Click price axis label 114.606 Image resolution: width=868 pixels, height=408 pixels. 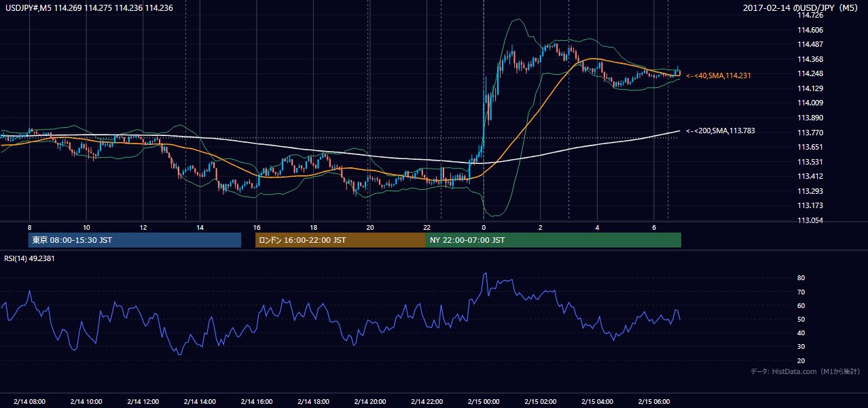point(810,30)
